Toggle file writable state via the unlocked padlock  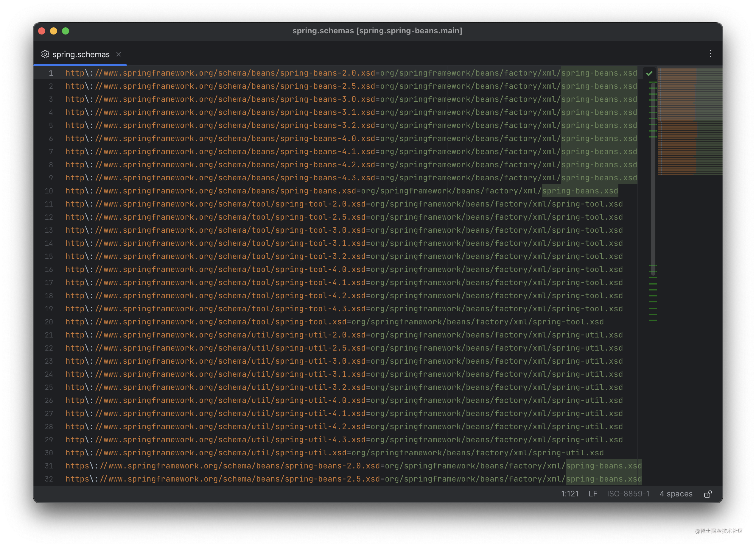709,494
